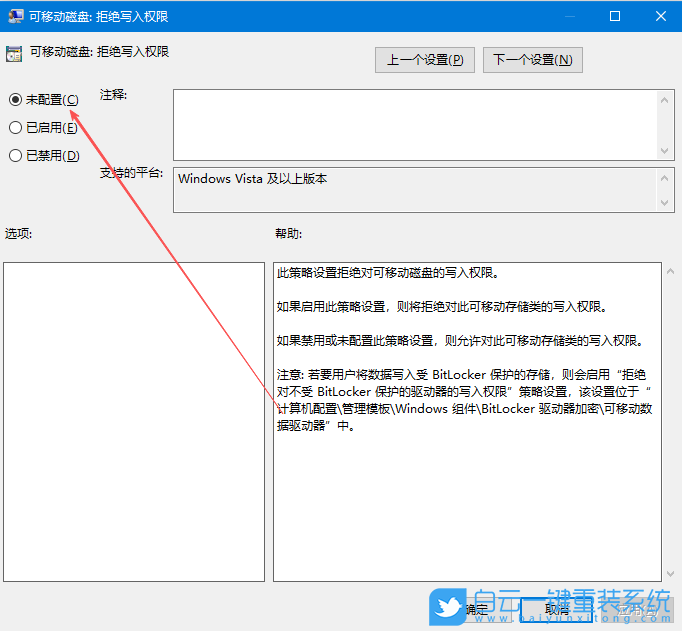Screen dimensions: 682x631
Task: Click the text 'Windows Vista 及以上版本'
Action: (x=252, y=179)
